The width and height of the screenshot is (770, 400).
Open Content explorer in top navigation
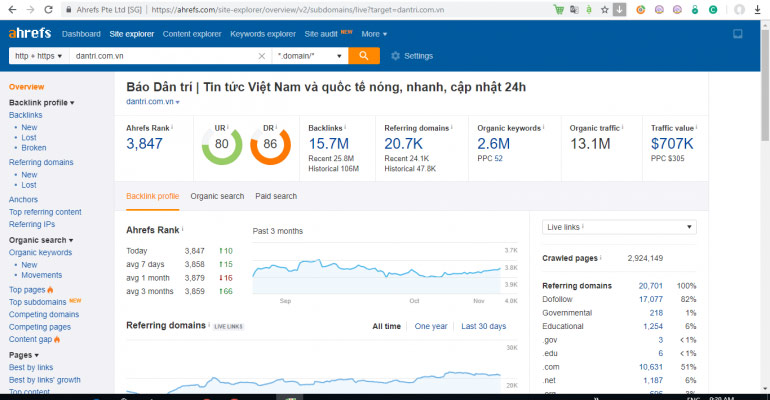click(x=192, y=34)
